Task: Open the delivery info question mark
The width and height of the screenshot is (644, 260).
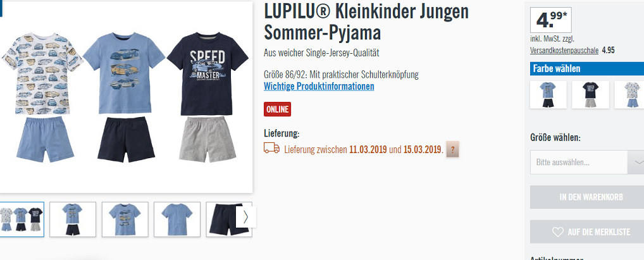Action: click(452, 149)
